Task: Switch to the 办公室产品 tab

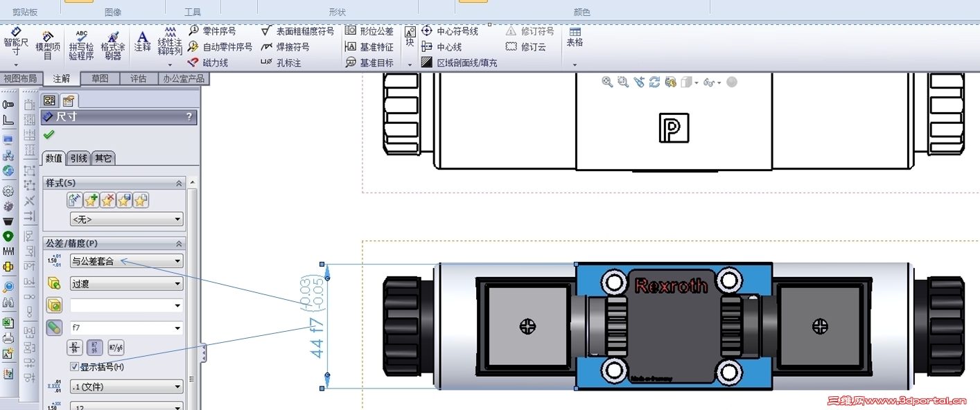Action: [x=184, y=78]
